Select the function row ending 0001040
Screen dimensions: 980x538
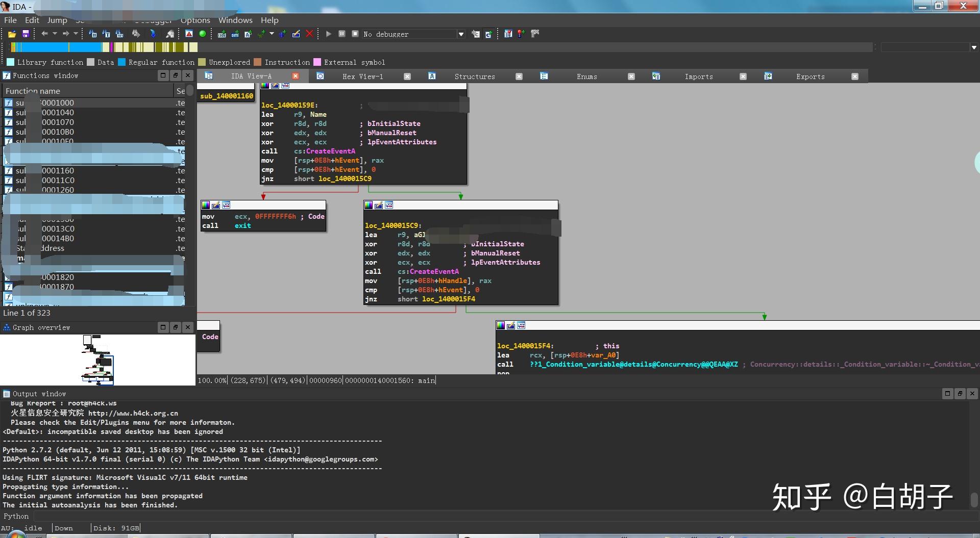pos(94,113)
